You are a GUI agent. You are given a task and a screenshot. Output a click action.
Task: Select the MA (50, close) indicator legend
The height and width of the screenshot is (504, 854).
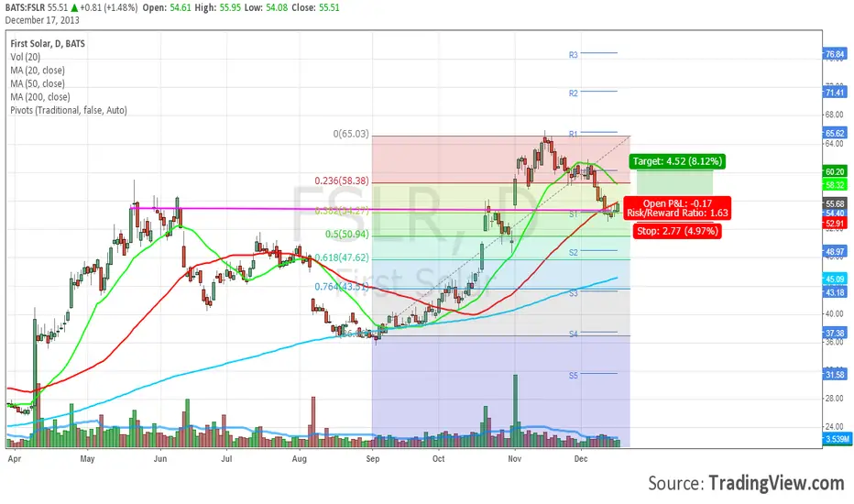click(37, 83)
